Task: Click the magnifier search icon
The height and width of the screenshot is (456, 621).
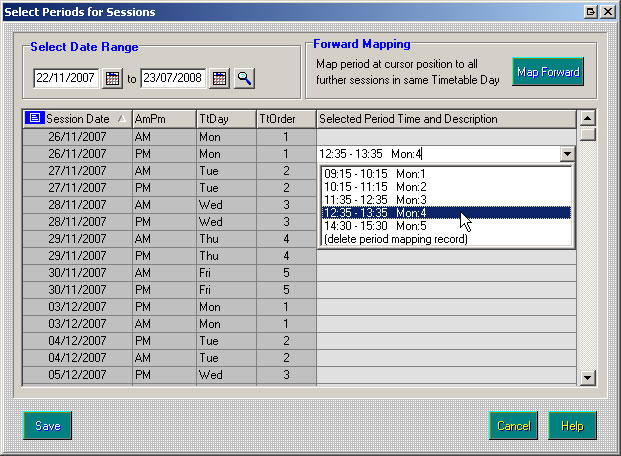Action: pos(244,78)
